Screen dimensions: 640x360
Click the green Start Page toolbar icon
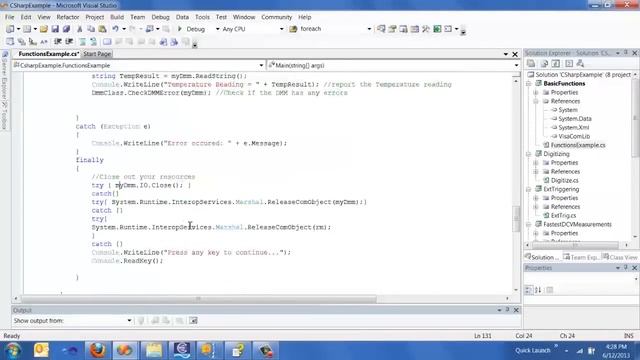[x=437, y=29]
